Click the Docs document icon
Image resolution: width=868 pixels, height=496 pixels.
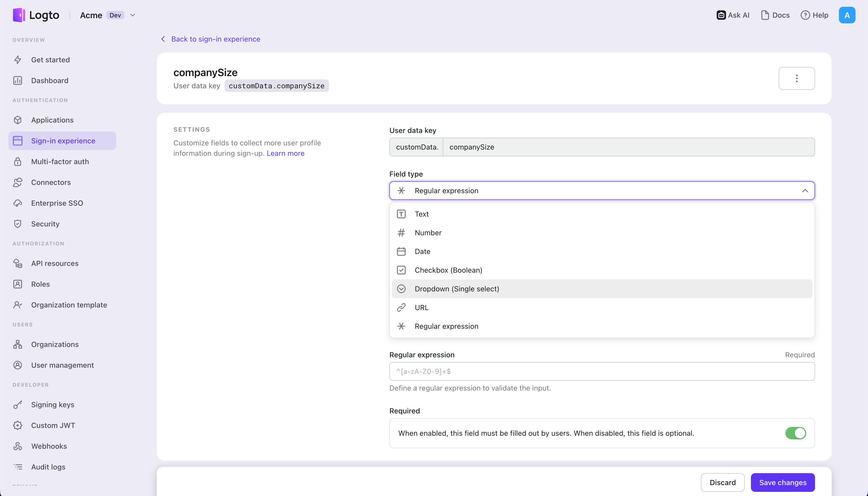click(x=765, y=15)
